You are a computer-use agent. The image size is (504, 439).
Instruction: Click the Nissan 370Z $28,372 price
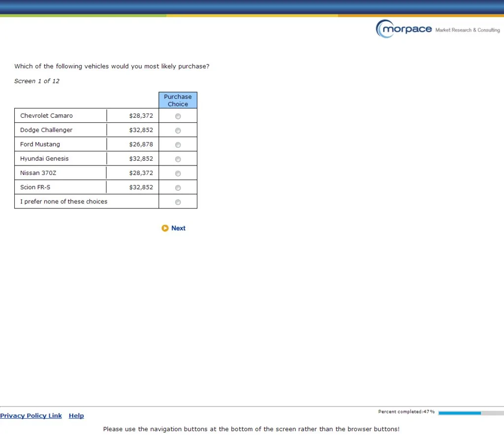tap(141, 173)
